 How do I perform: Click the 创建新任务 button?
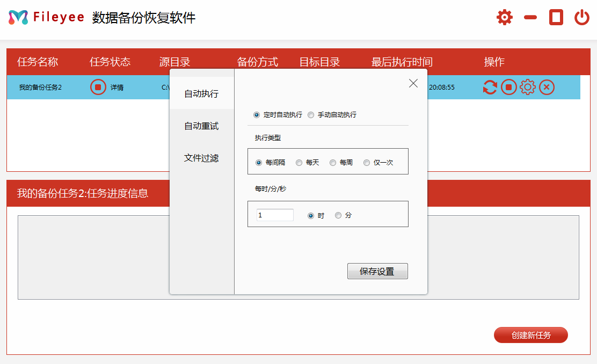coord(530,335)
